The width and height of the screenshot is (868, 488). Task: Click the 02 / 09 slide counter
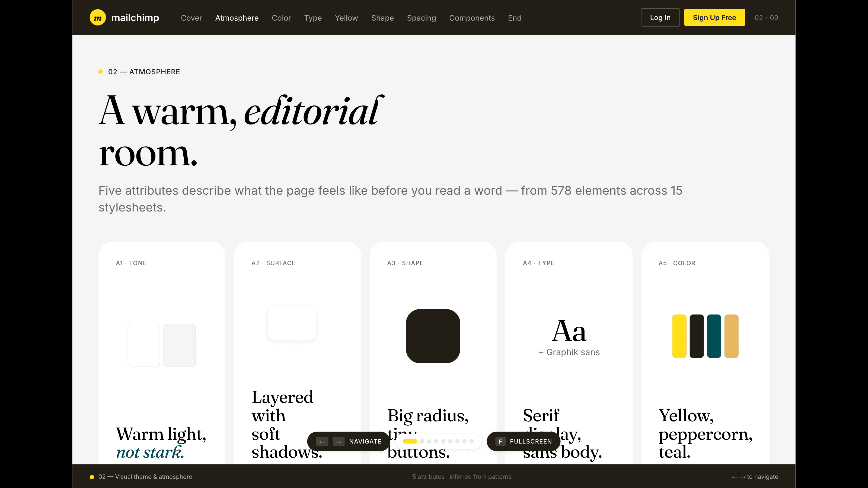tap(766, 18)
